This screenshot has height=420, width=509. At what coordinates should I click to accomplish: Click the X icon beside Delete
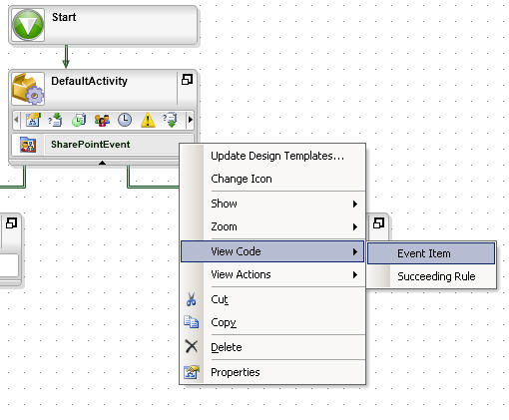[192, 346]
